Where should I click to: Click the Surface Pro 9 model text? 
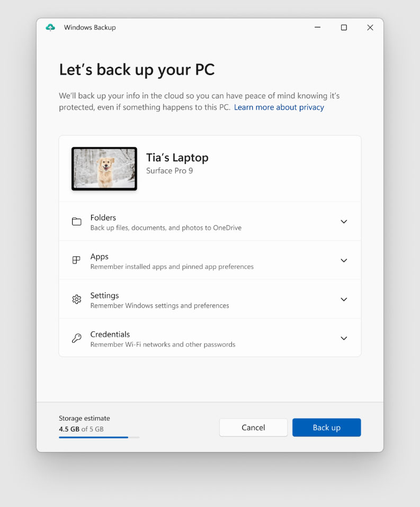pos(169,171)
